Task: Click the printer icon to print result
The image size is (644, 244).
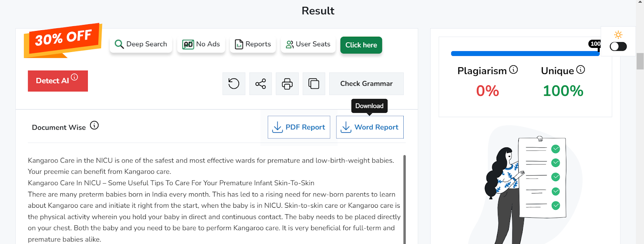Action: click(x=287, y=84)
